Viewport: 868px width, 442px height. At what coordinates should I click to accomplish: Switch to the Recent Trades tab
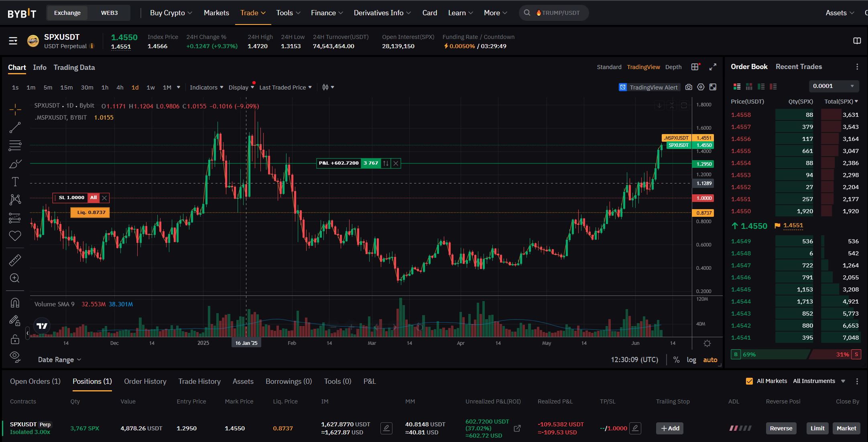(x=799, y=67)
